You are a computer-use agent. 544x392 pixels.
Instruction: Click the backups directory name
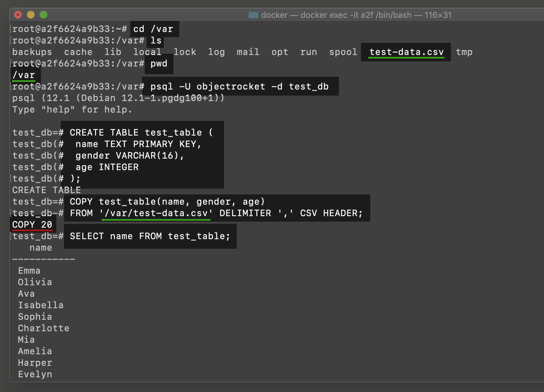(x=32, y=52)
